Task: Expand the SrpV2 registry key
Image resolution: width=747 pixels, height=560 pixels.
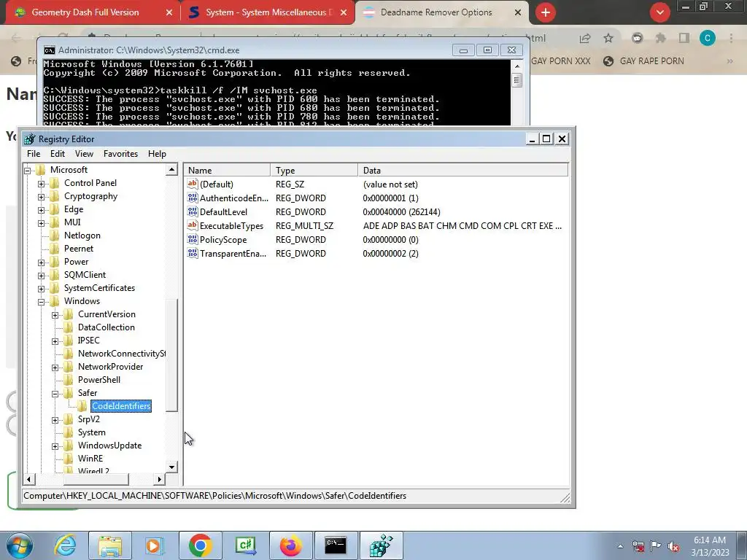Action: (55, 420)
